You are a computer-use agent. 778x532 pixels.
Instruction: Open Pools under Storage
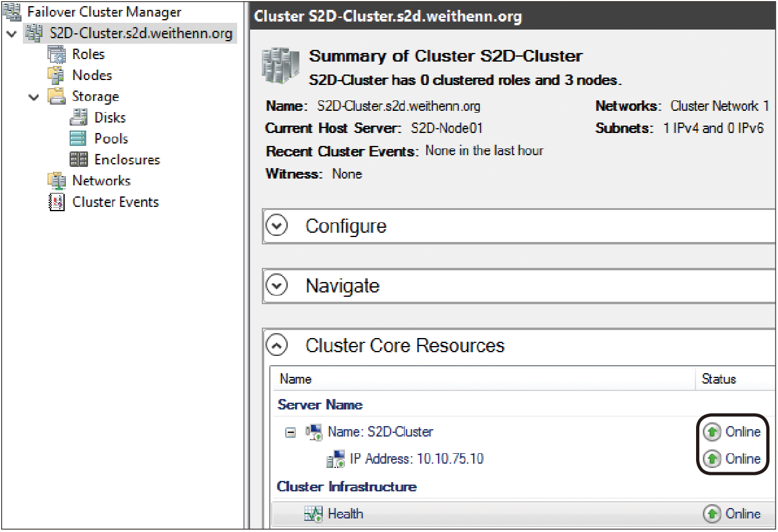coord(111,139)
